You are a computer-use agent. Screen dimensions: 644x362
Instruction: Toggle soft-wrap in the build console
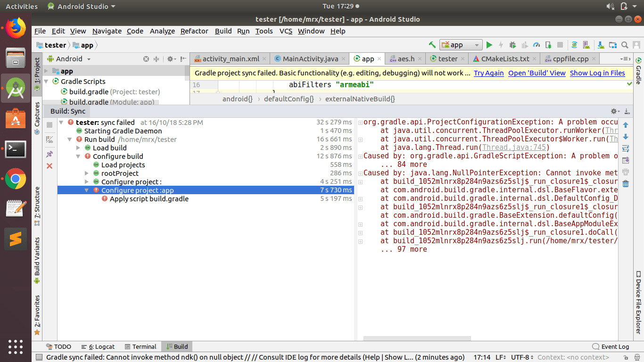tap(626, 148)
